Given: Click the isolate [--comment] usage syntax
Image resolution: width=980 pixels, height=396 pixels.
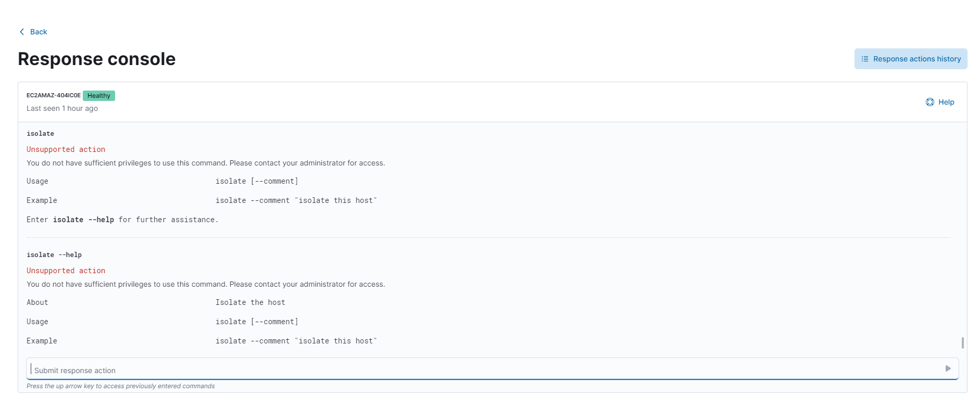Looking at the screenshot, I should click(257, 181).
